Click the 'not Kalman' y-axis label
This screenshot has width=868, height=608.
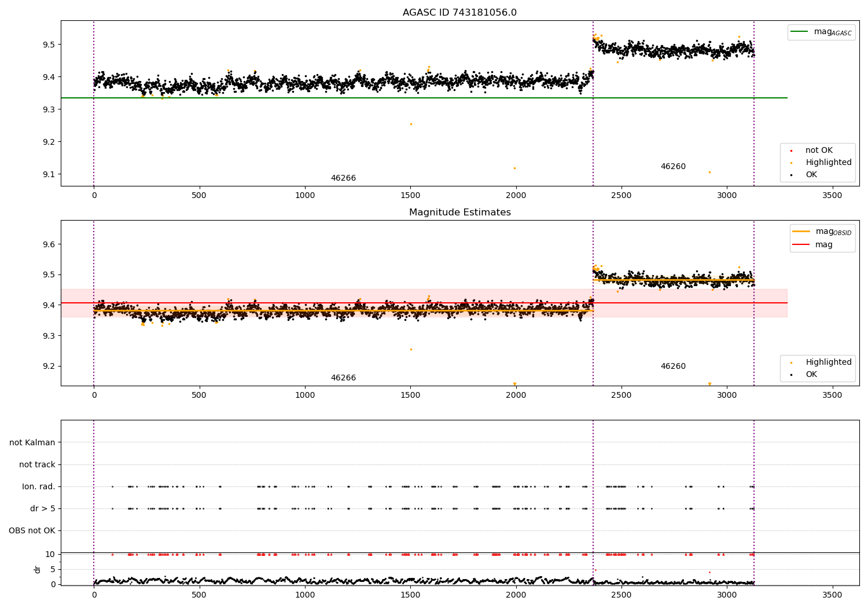32,442
